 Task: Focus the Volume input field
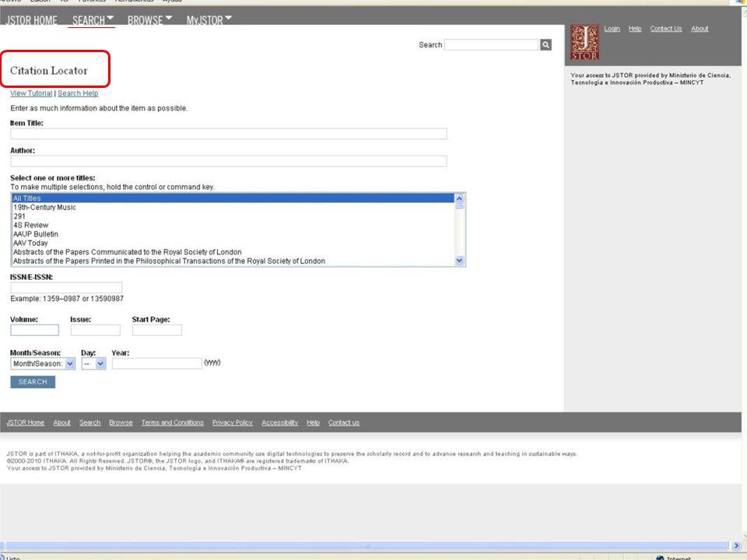pyautogui.click(x=35, y=330)
